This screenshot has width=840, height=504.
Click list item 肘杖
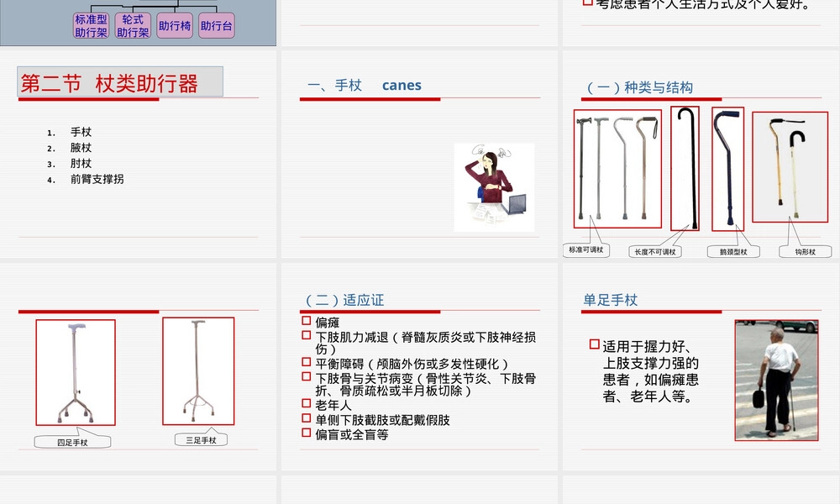click(81, 163)
